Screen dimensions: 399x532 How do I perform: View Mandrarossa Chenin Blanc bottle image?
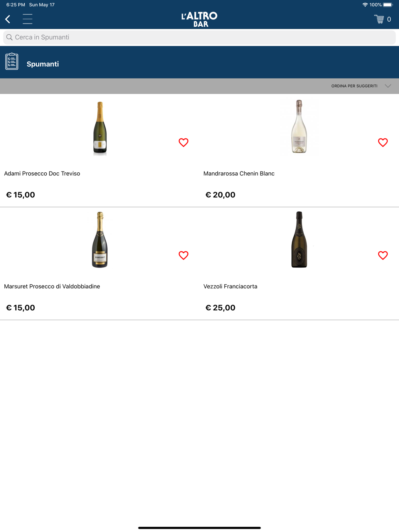[x=299, y=127]
